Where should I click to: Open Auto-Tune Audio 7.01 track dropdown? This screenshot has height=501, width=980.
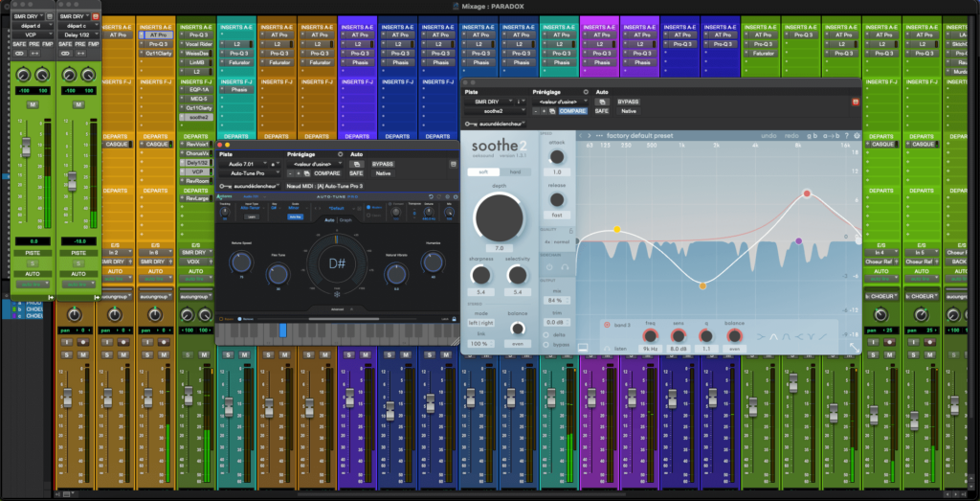pyautogui.click(x=244, y=164)
